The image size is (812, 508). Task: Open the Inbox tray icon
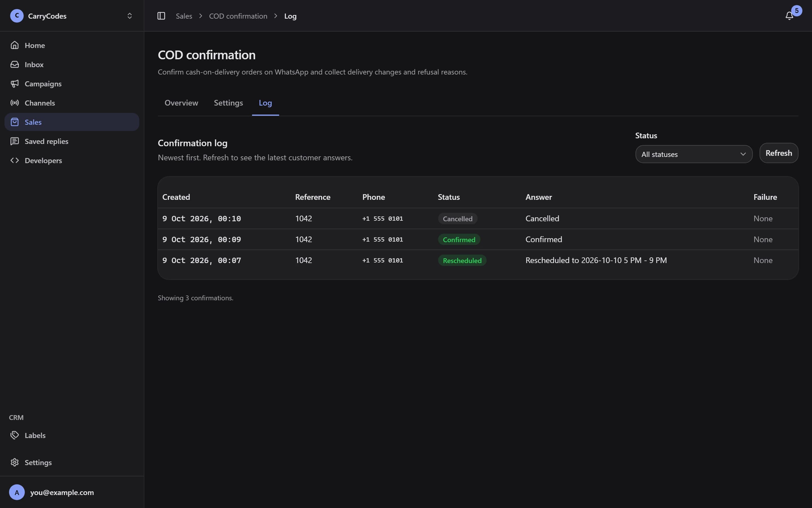tap(14, 64)
